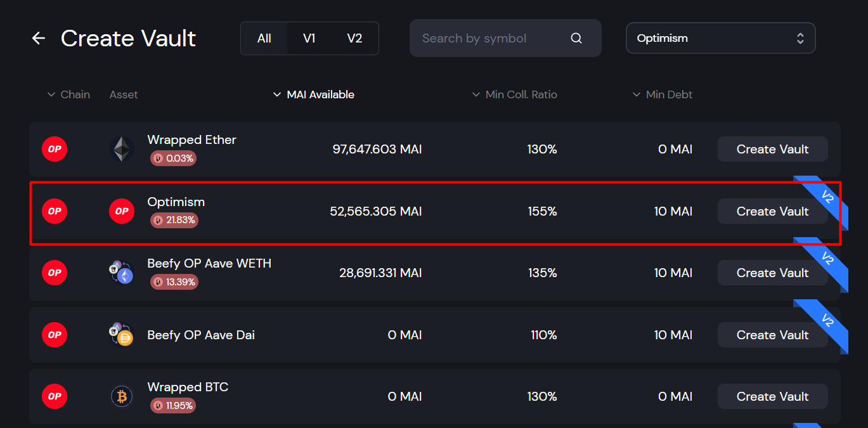Sort by MAI Available column
The height and width of the screenshot is (428, 868).
click(313, 94)
